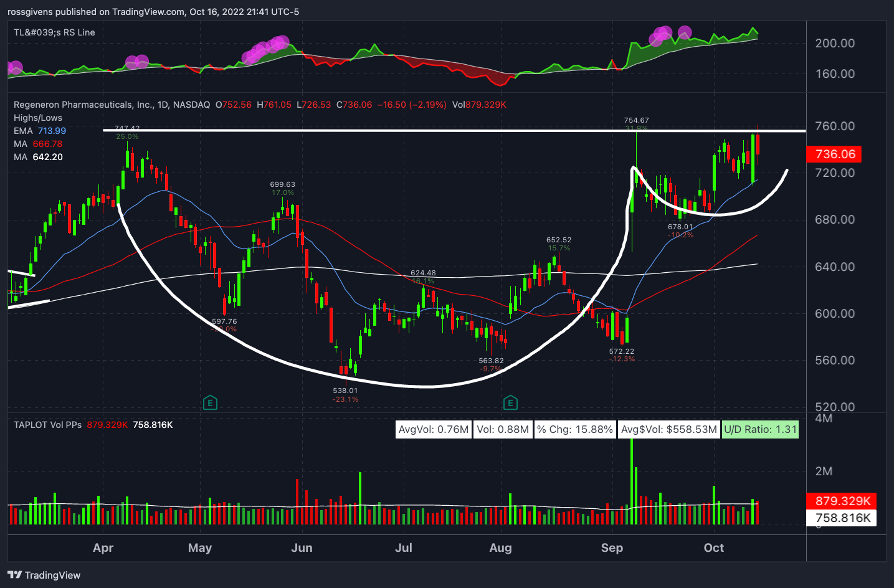Select the red 879.329K volume axis label
The image size is (894, 588).
(x=842, y=501)
